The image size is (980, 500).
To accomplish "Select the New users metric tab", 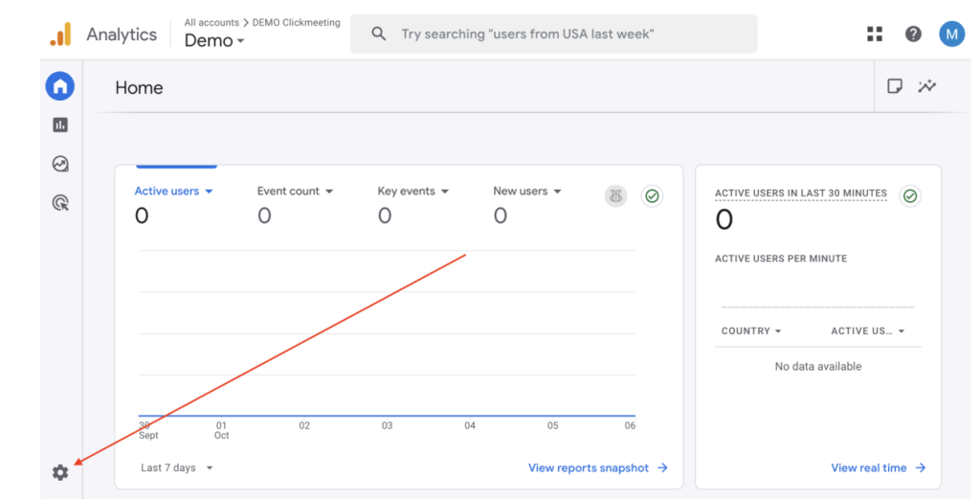I will 526,192.
